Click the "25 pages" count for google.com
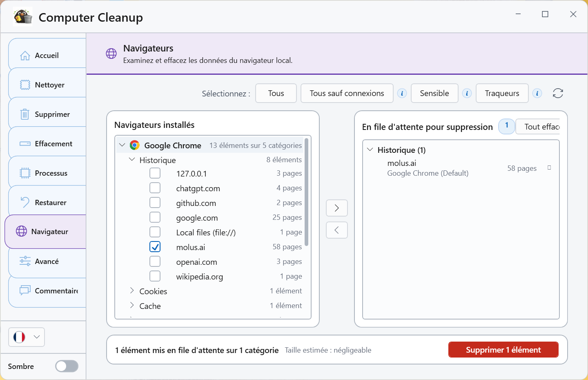The image size is (588, 380). (x=287, y=217)
